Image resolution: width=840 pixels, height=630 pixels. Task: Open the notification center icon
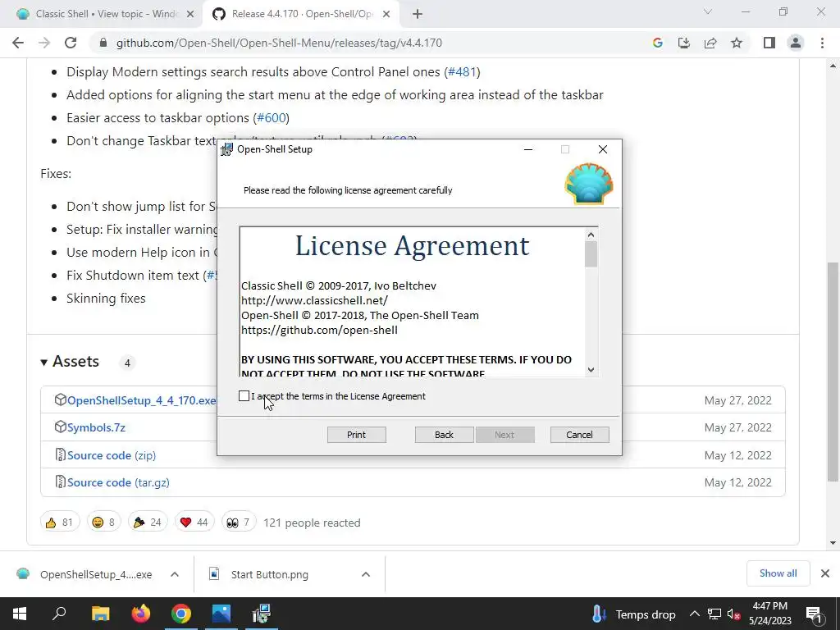pos(814,614)
